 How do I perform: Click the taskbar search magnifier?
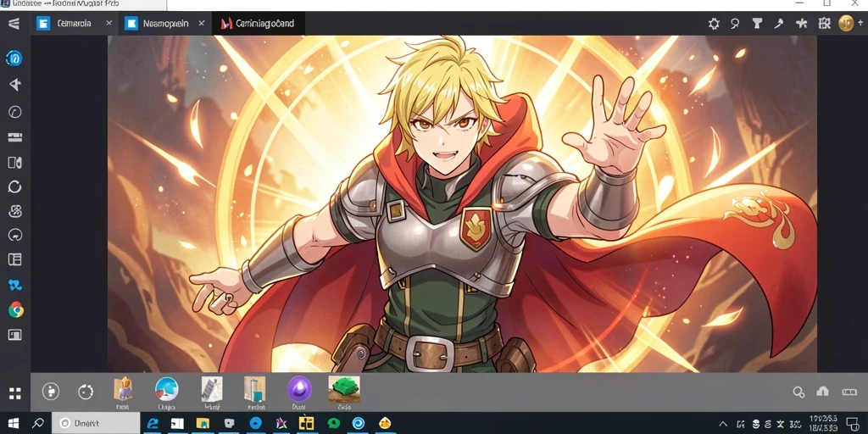pyautogui.click(x=37, y=424)
